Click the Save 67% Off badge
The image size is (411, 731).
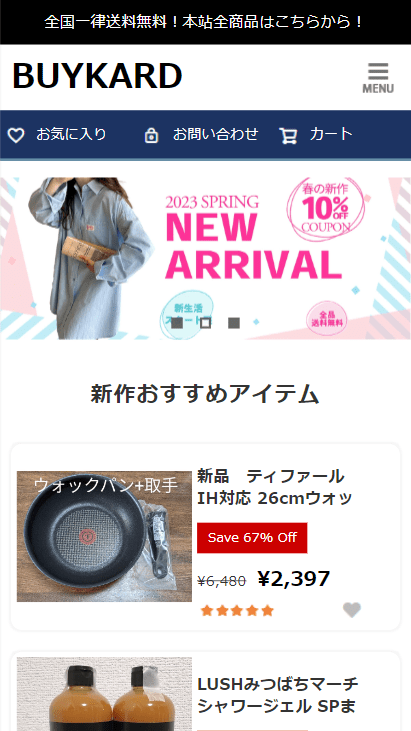point(252,538)
